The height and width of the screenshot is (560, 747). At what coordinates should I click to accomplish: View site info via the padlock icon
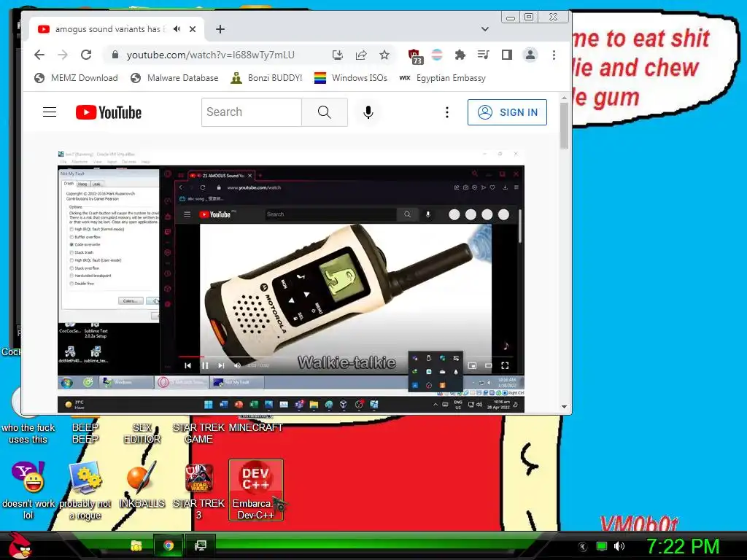pos(115,55)
